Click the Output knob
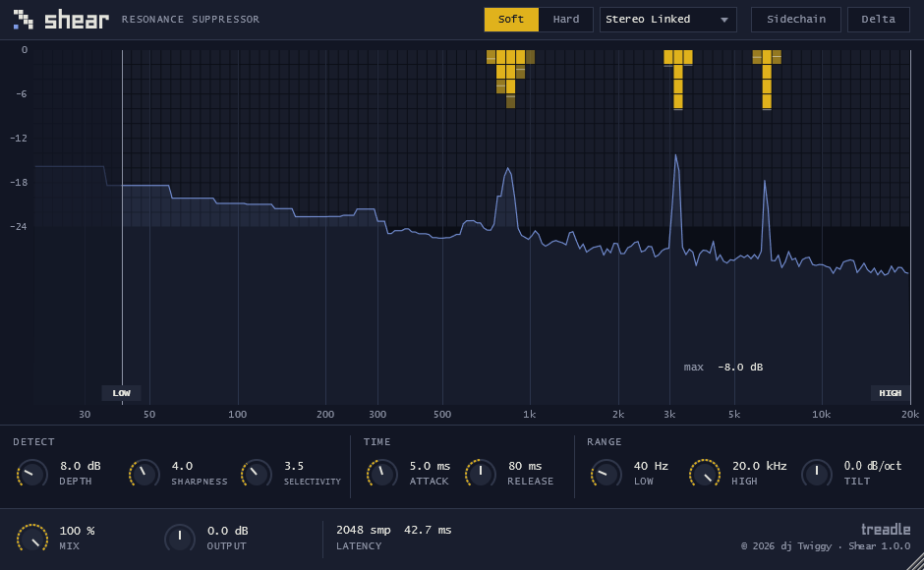 click(x=180, y=539)
